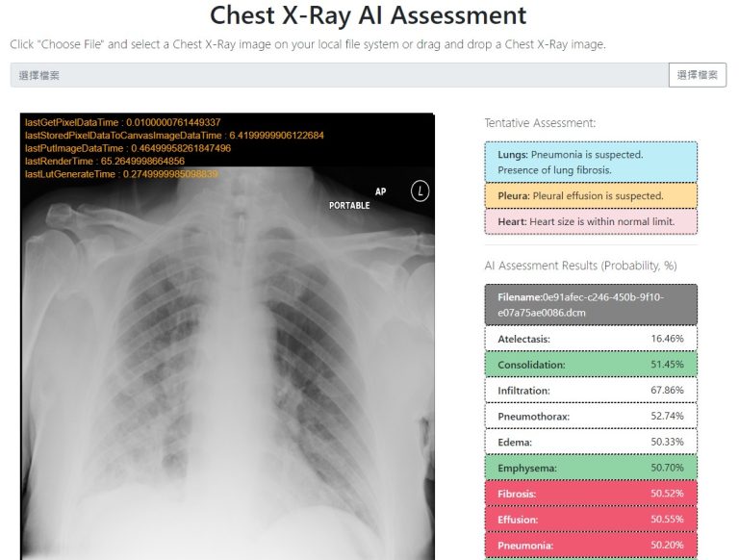The image size is (739, 560).
Task: Select the Emphysema probability row
Action: [x=591, y=468]
